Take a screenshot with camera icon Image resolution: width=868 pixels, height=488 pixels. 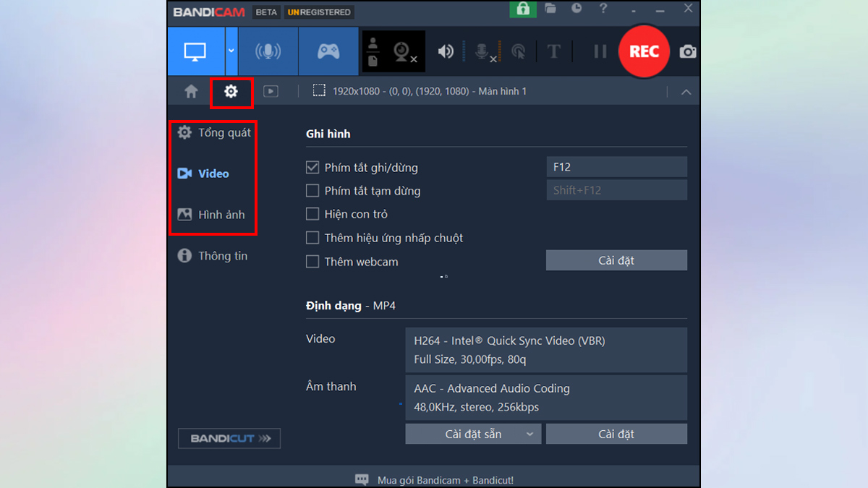688,51
